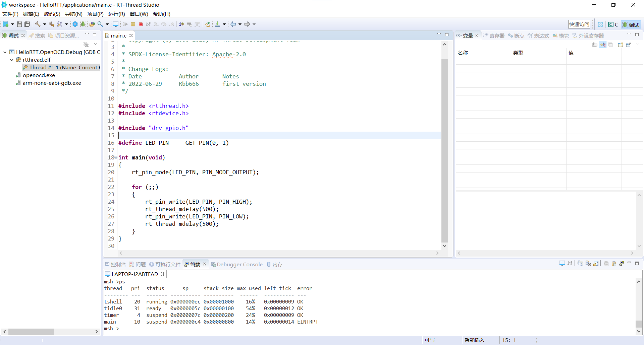Click Open Perspective grid icon
This screenshot has width=644, height=345.
[600, 24]
